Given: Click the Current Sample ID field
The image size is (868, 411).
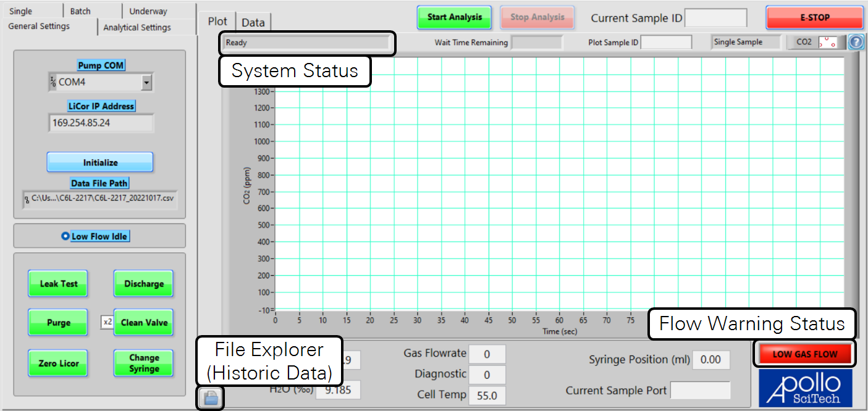Looking at the screenshot, I should click(715, 18).
